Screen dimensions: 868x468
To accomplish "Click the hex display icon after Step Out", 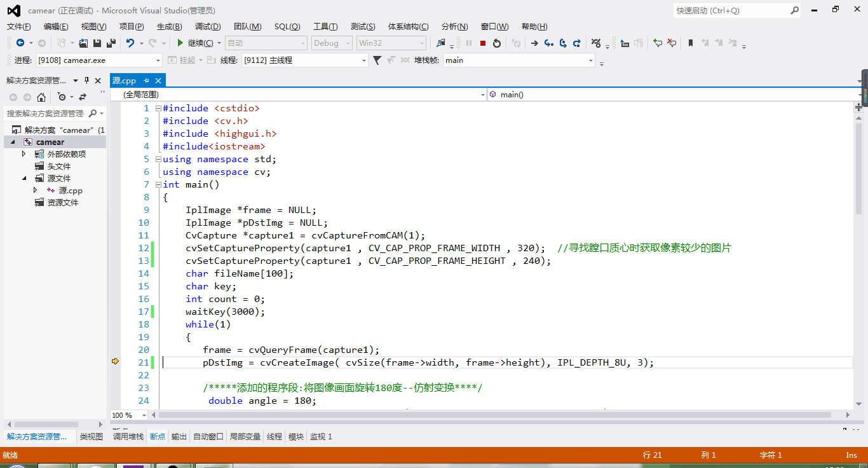I will (x=596, y=43).
